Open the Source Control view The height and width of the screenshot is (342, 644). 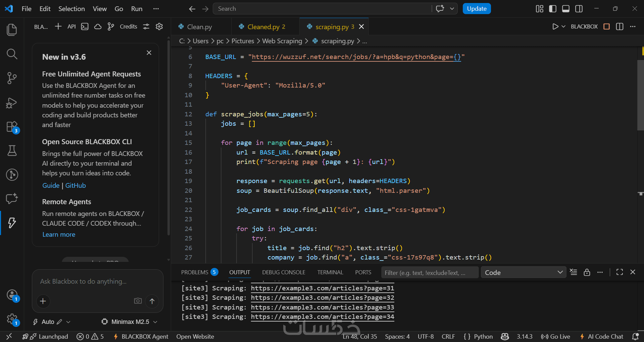12,78
